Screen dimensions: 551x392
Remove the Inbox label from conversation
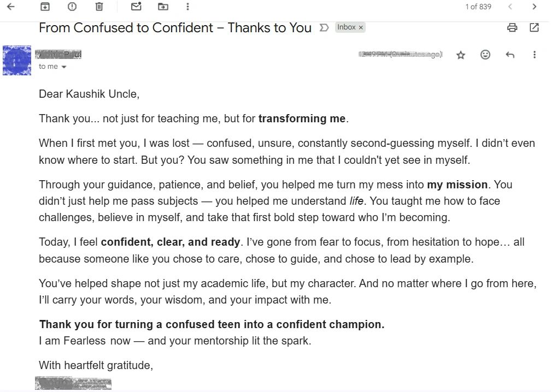pyautogui.click(x=361, y=27)
